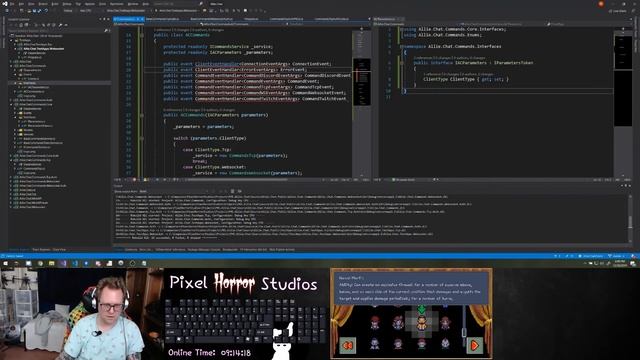The height and width of the screenshot is (360, 640).
Task: Collapse the Allie.Chat.Commands.Core project node
Action: point(11,104)
